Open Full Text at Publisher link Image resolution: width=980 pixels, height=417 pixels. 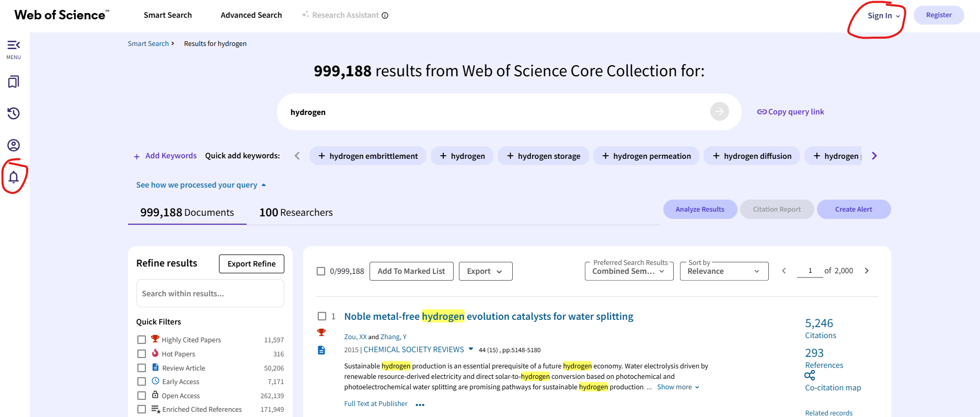[x=376, y=404]
